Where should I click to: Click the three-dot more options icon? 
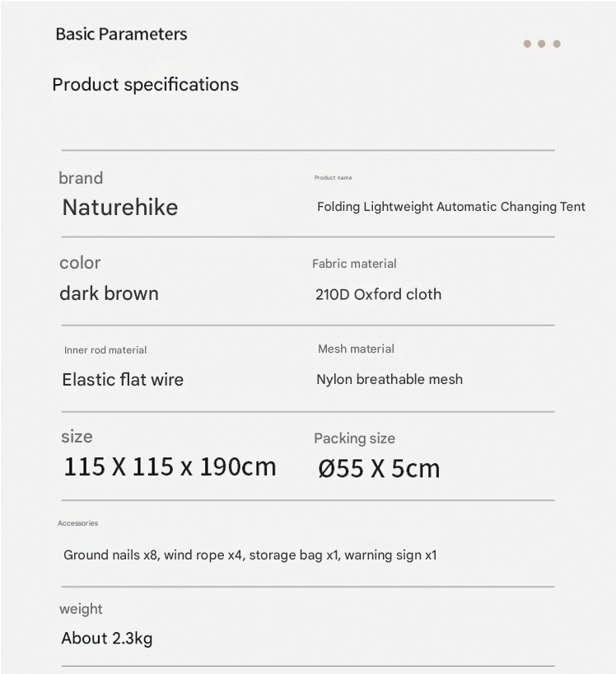click(542, 44)
